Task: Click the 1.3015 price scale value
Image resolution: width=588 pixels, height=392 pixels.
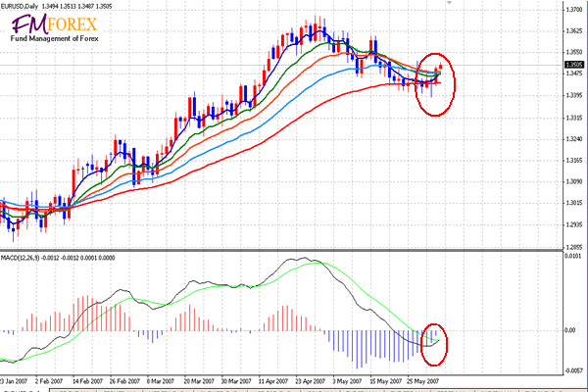Action: point(574,203)
